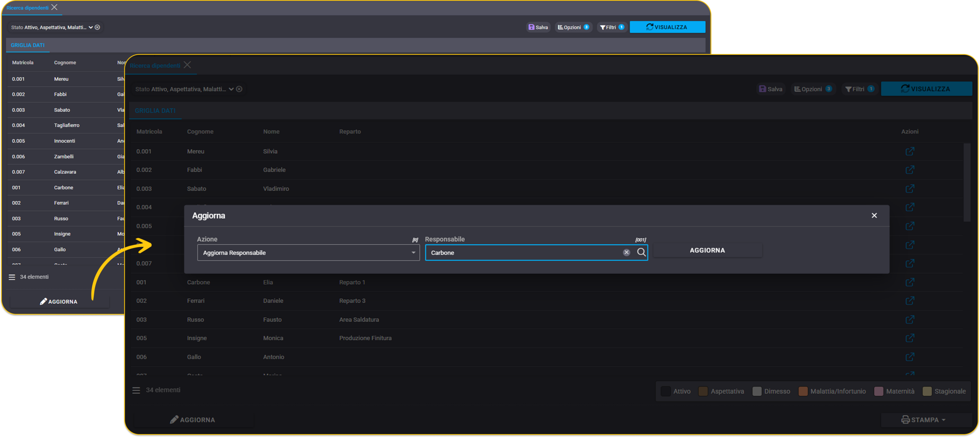Open Opzioni in the front window

[x=813, y=89]
